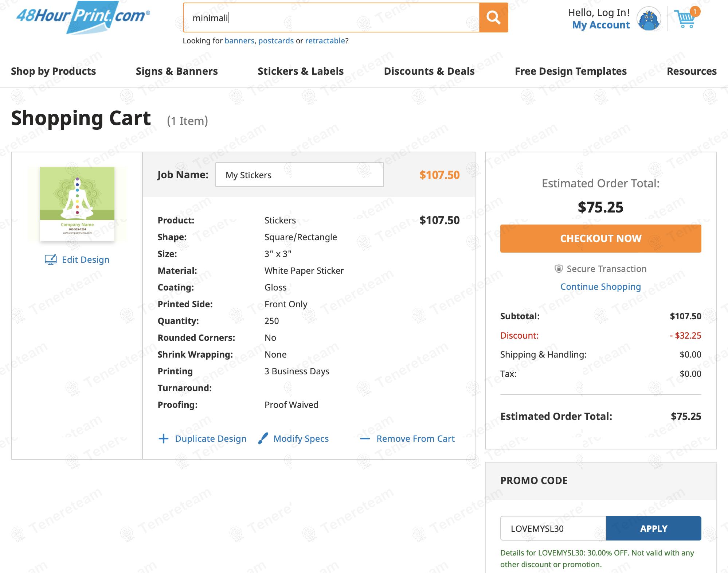The height and width of the screenshot is (573, 728).
Task: Open the My Account link
Action: click(x=601, y=25)
